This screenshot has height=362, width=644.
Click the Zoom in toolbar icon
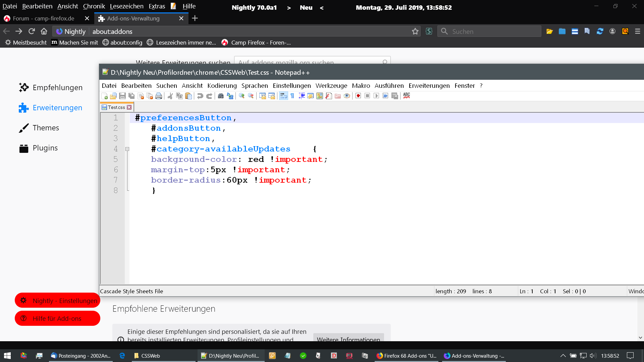coord(241,96)
